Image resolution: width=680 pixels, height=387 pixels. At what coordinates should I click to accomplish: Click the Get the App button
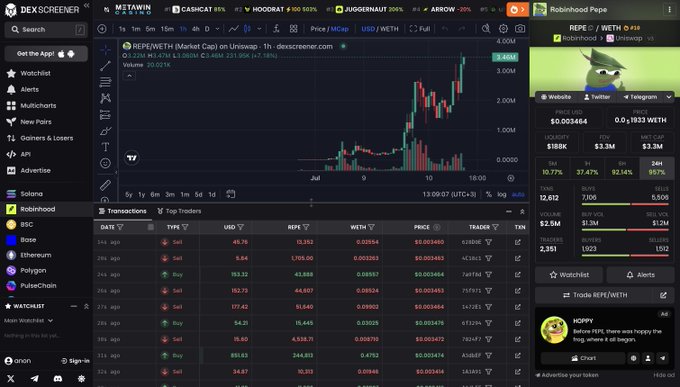click(46, 54)
